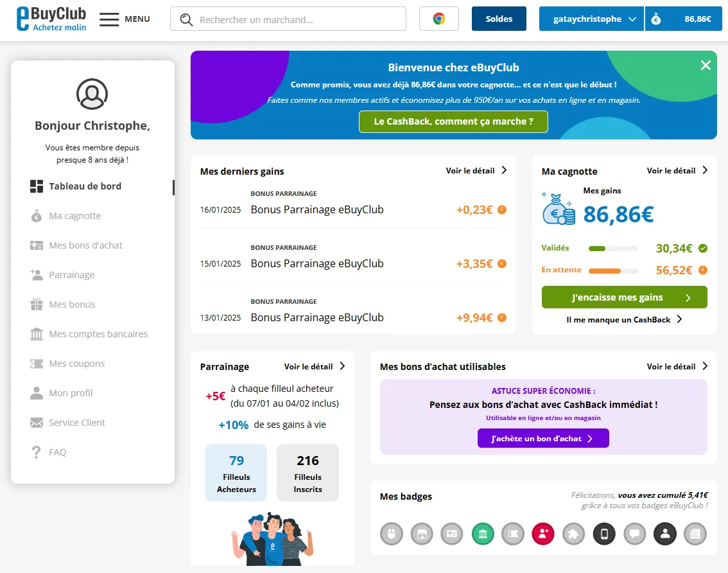
Task: Click the Chrome extension icon button
Action: [438, 19]
